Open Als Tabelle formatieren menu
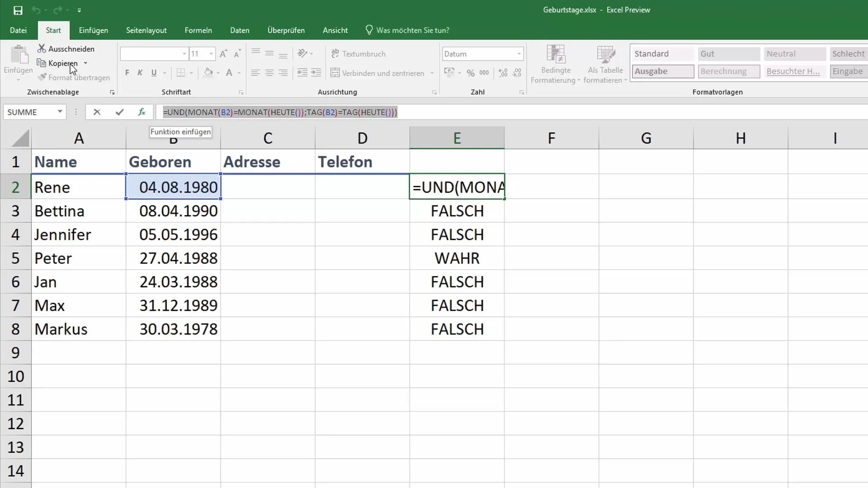Image resolution: width=868 pixels, height=488 pixels. [605, 65]
